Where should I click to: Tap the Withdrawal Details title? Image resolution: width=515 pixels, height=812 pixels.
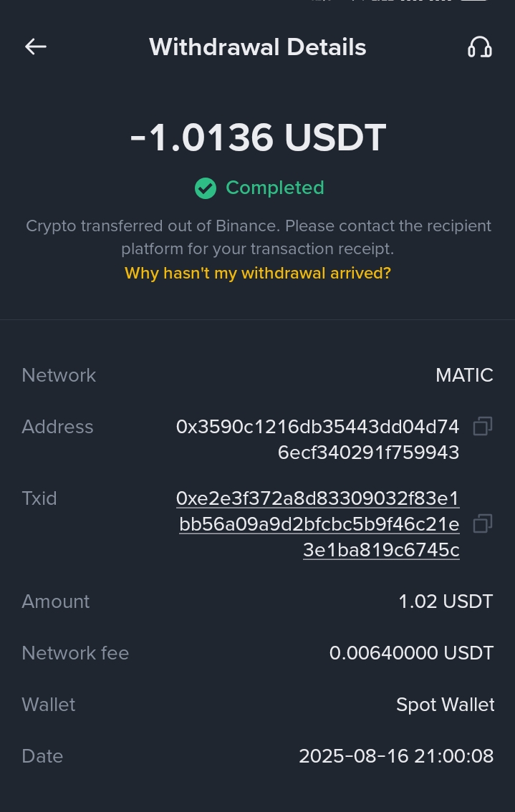pyautogui.click(x=257, y=47)
